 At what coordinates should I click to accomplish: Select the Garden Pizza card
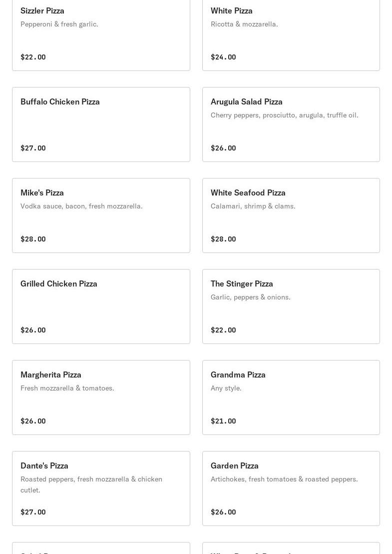pyautogui.click(x=291, y=488)
